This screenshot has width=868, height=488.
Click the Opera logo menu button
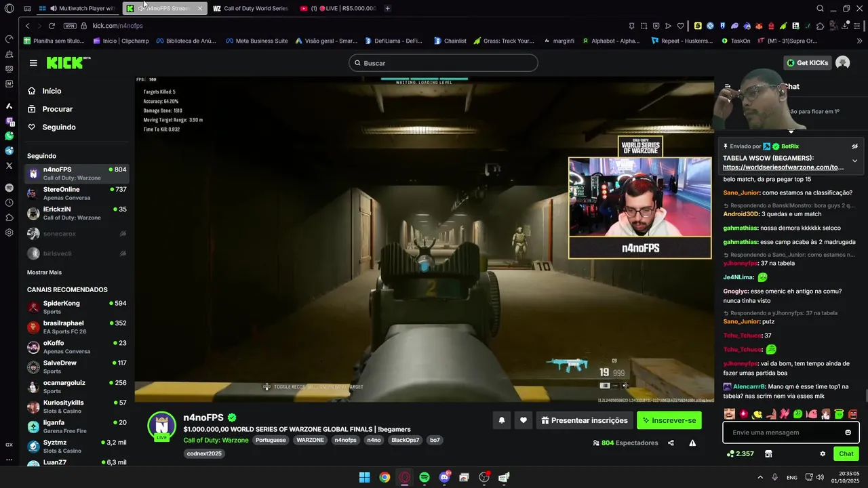(x=9, y=8)
